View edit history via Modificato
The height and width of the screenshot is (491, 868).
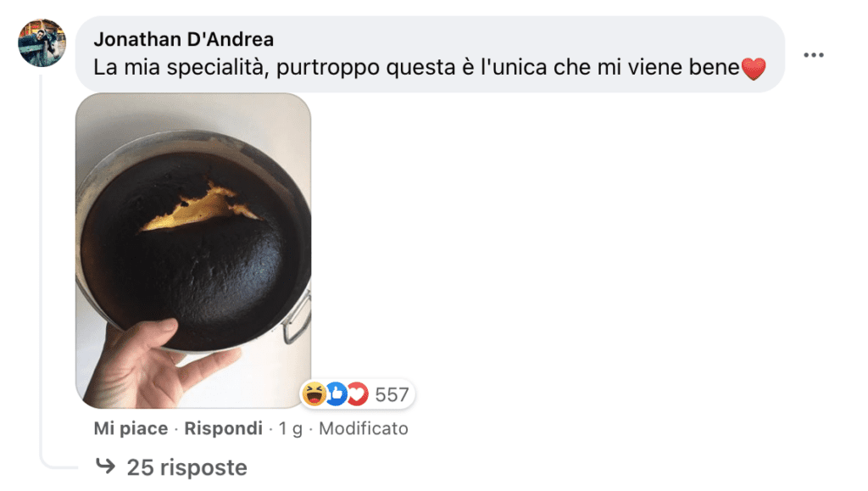point(364,428)
